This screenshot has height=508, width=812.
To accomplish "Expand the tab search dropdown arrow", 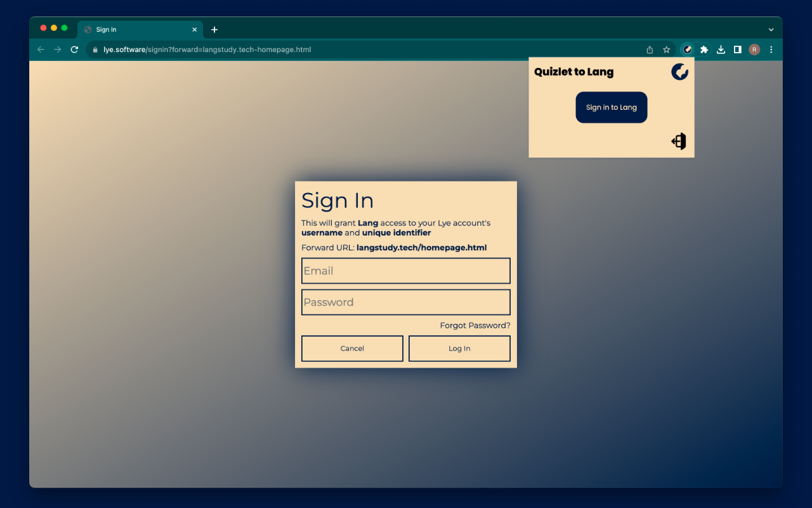I will [x=771, y=30].
